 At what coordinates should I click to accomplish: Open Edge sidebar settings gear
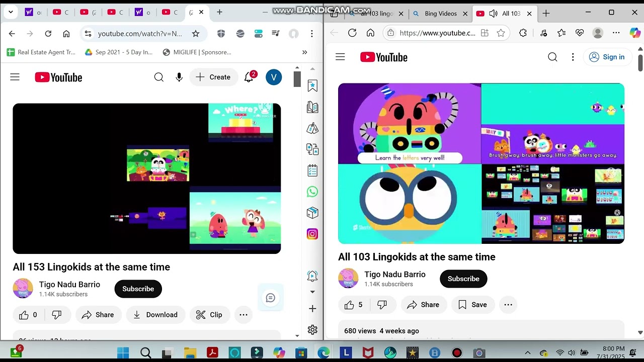tap(312, 330)
